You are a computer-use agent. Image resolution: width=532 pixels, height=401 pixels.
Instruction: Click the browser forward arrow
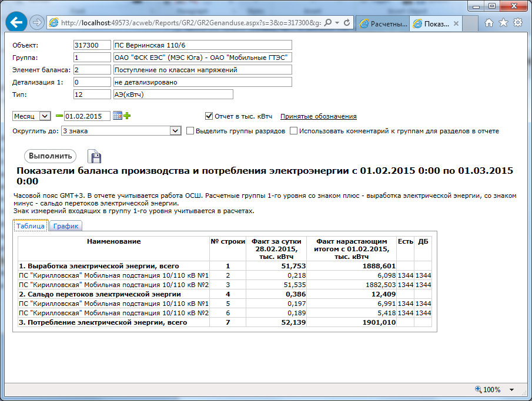tap(36, 23)
